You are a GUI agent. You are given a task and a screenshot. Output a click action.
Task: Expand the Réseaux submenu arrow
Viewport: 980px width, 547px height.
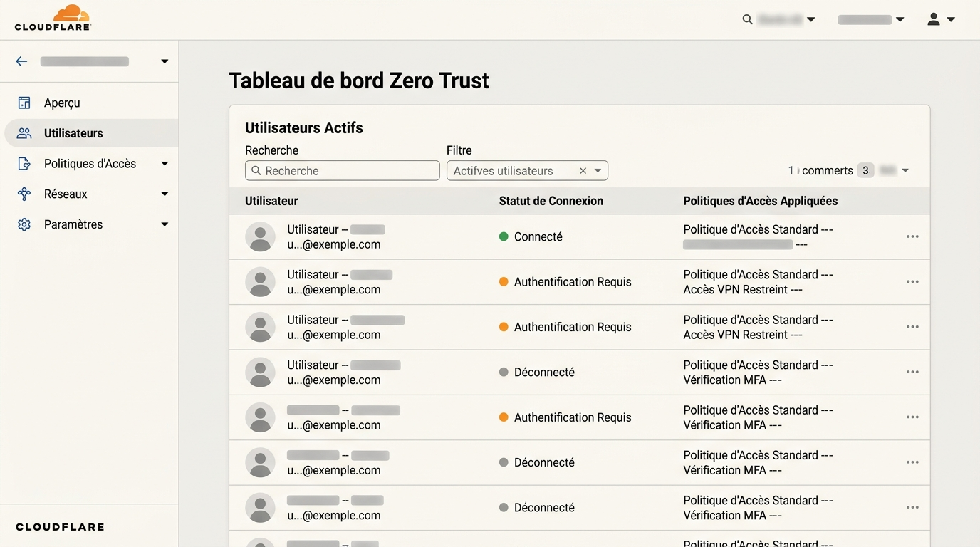point(165,194)
